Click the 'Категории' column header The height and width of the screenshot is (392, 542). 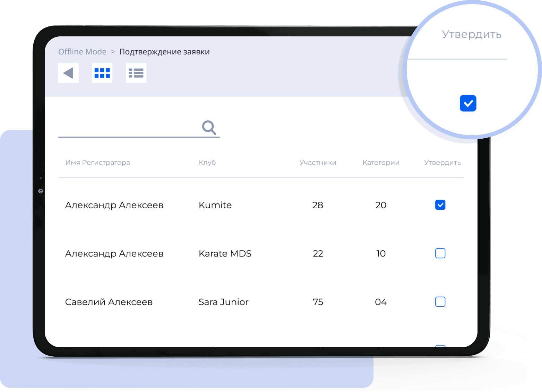(x=381, y=163)
